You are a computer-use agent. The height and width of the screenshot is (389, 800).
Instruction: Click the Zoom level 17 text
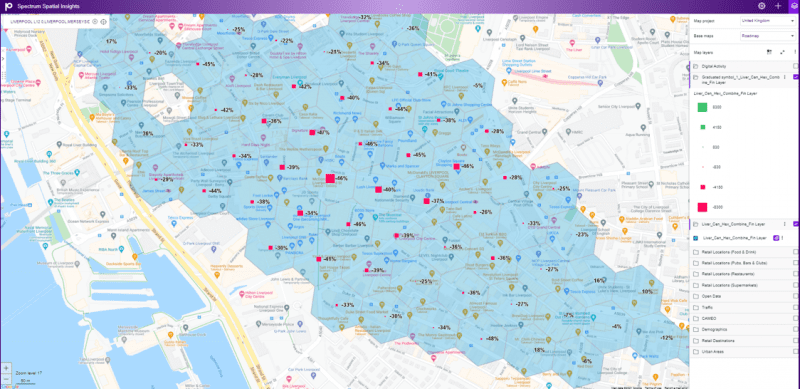(x=28, y=373)
